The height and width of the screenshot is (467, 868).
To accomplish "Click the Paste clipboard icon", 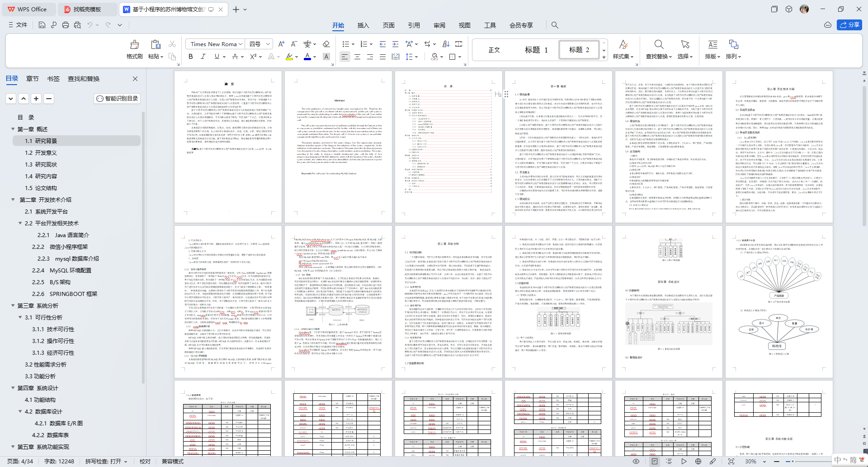I will (x=156, y=44).
